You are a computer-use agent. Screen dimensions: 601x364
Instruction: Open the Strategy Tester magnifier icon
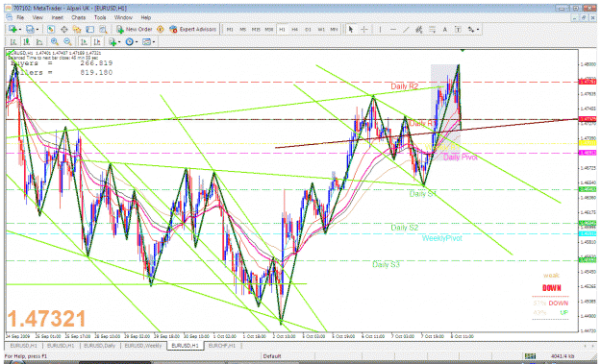(103, 30)
